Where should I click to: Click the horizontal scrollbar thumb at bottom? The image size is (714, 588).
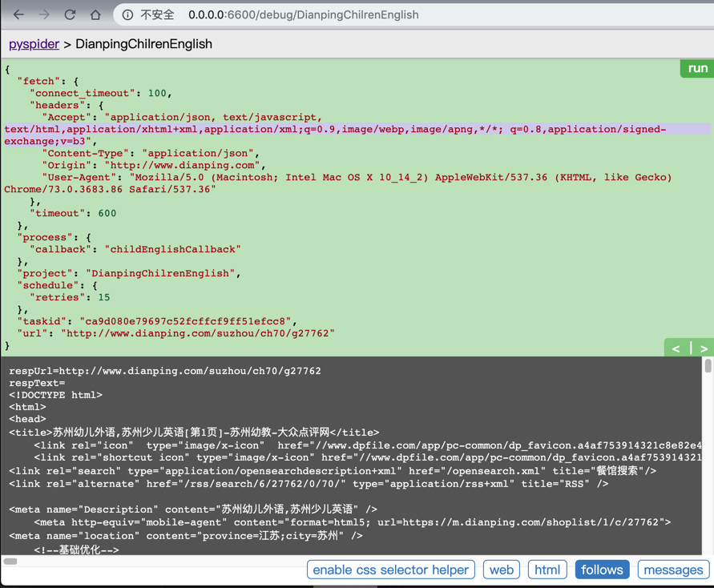click(10, 562)
